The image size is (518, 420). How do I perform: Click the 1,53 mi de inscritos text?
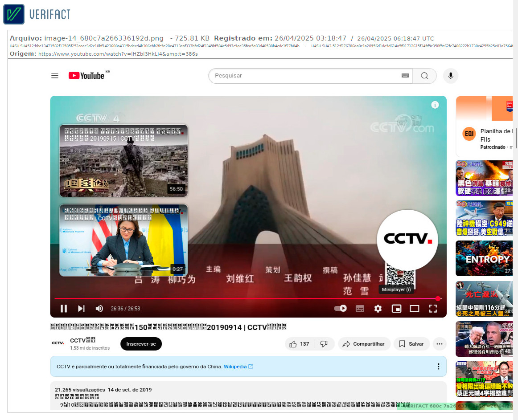click(x=90, y=348)
